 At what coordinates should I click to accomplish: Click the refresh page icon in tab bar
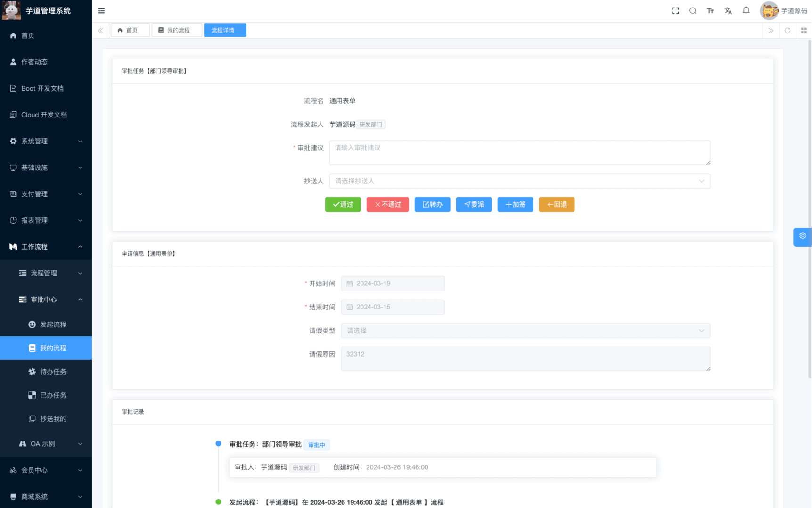(787, 30)
